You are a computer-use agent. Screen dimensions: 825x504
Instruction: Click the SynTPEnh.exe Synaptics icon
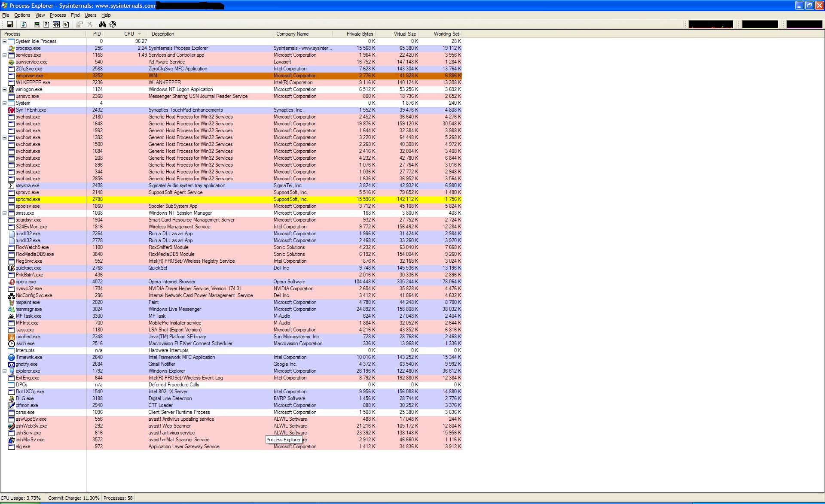(x=12, y=110)
